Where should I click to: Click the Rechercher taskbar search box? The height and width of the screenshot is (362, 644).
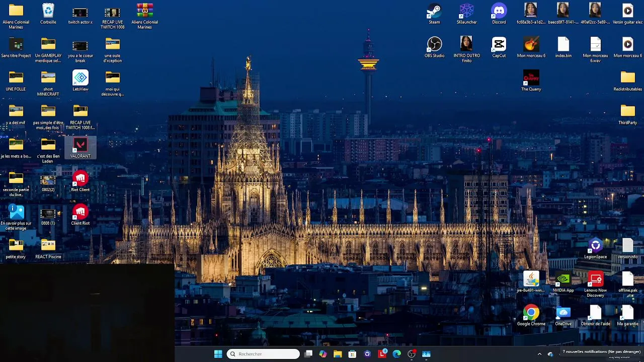(263, 354)
